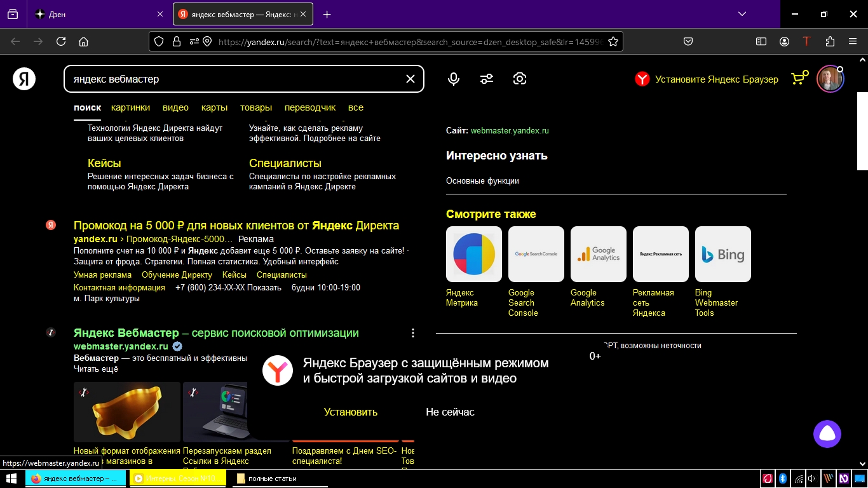Click Умная реклама ad sitelink
868x488 pixels.
102,275
